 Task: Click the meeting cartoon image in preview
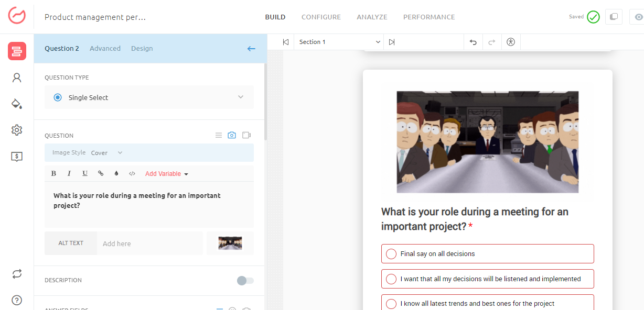[x=488, y=142]
